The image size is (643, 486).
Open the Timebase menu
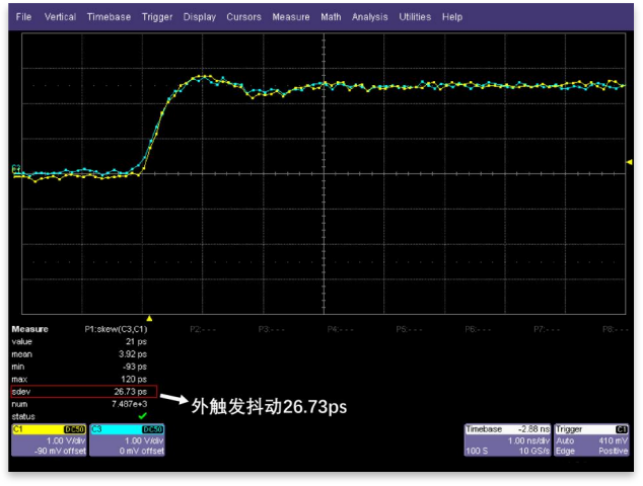108,17
